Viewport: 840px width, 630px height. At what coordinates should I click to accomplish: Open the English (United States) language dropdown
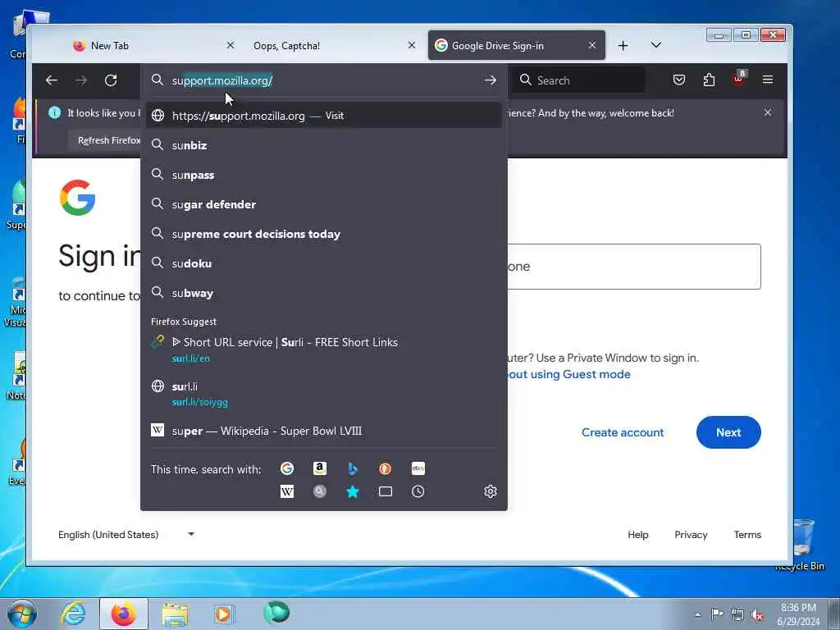coord(126,535)
